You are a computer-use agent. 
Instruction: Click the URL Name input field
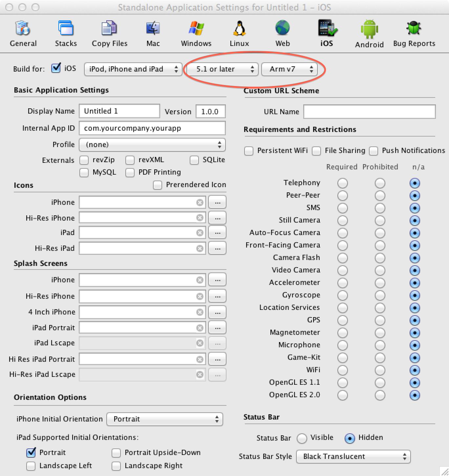click(x=369, y=112)
